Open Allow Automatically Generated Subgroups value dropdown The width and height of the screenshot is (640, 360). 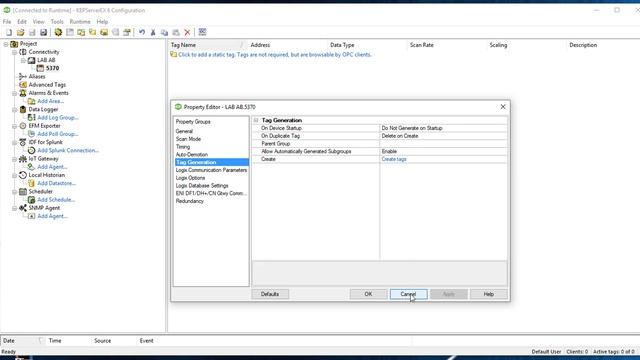tap(444, 151)
